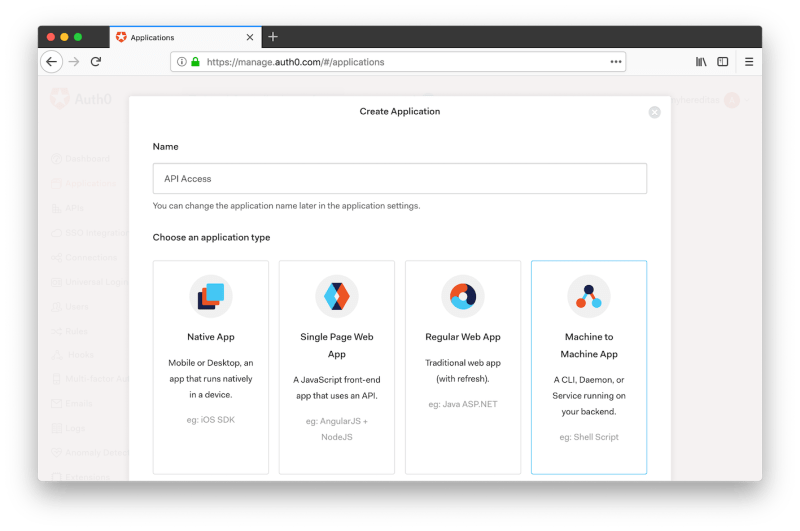Open Rules in the dimmed sidebar
Viewport: 800px width, 531px height.
click(69, 331)
